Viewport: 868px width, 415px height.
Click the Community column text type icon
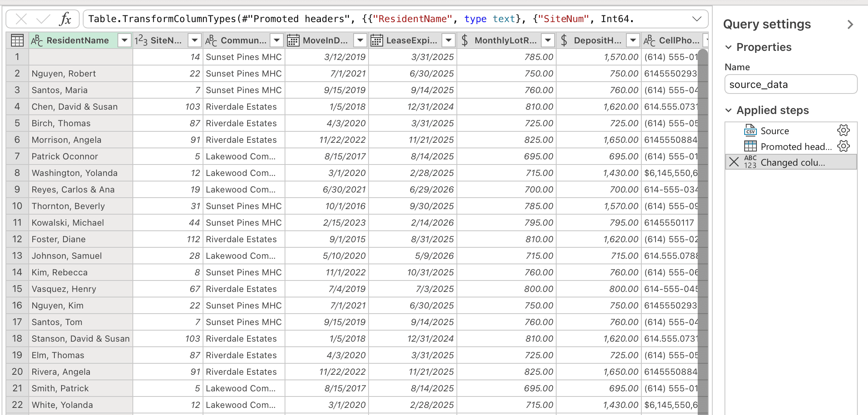(211, 40)
